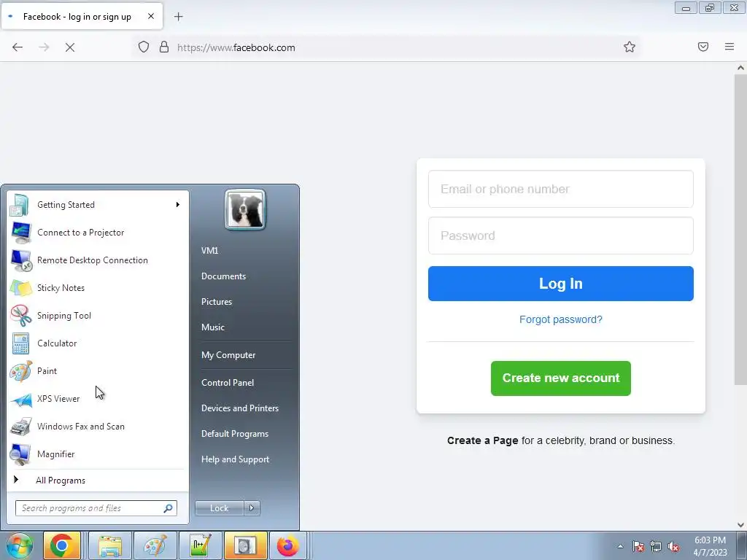Click the scrollbar up arrow
The image size is (747, 560).
coord(740,68)
